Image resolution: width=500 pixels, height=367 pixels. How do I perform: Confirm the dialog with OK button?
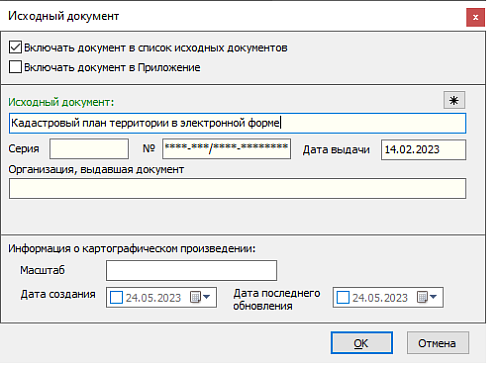point(362,343)
